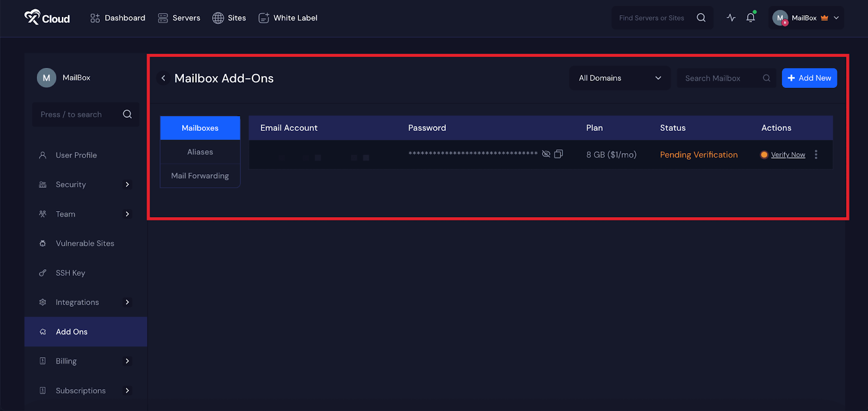This screenshot has height=411, width=868.
Task: Copy the mailbox password
Action: 559,154
